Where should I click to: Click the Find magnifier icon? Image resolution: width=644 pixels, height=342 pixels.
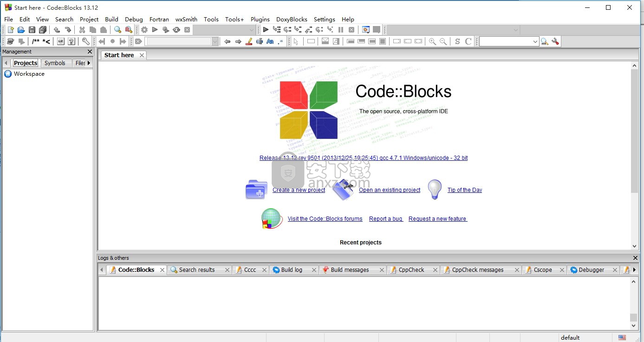pyautogui.click(x=117, y=30)
